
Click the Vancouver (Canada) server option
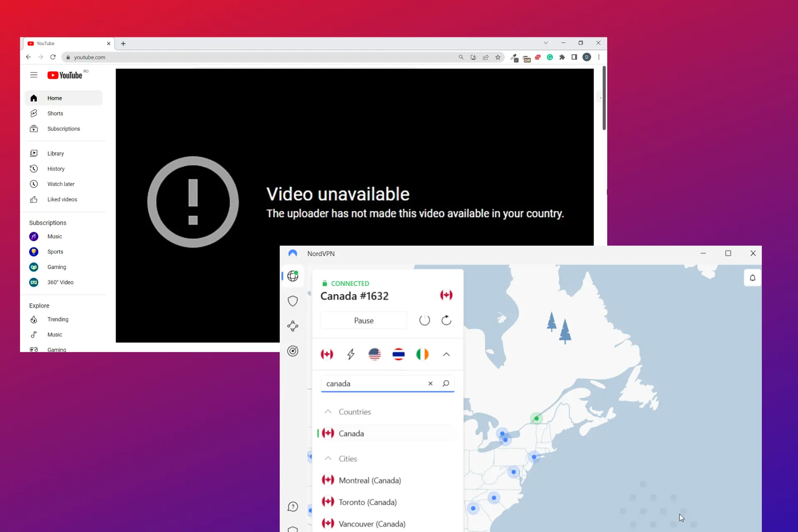pyautogui.click(x=372, y=524)
